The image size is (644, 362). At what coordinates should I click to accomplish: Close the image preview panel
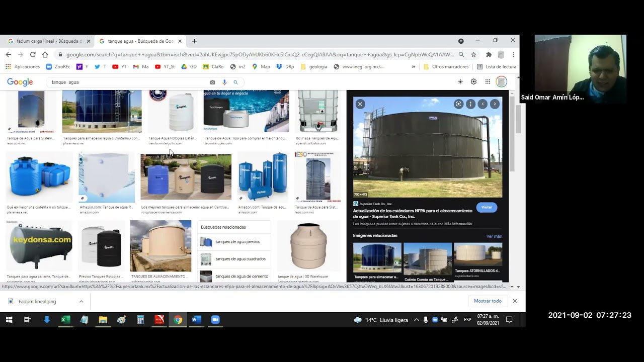(x=360, y=104)
